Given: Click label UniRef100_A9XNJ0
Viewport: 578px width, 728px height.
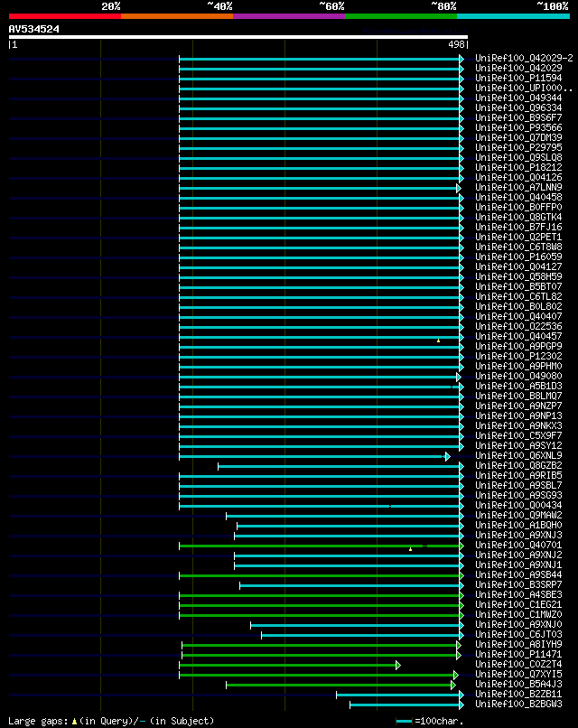Looking at the screenshot, I should [x=518, y=624].
